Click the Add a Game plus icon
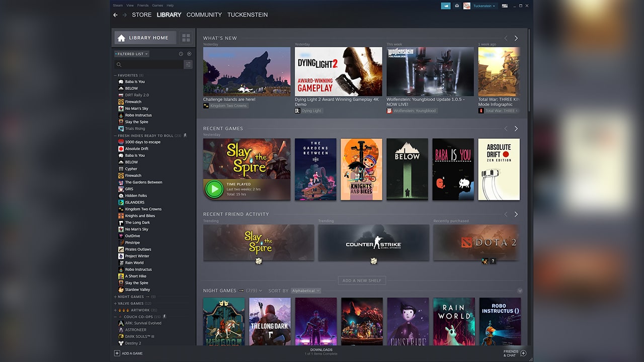Image resolution: width=644 pixels, height=362 pixels. 117,353
